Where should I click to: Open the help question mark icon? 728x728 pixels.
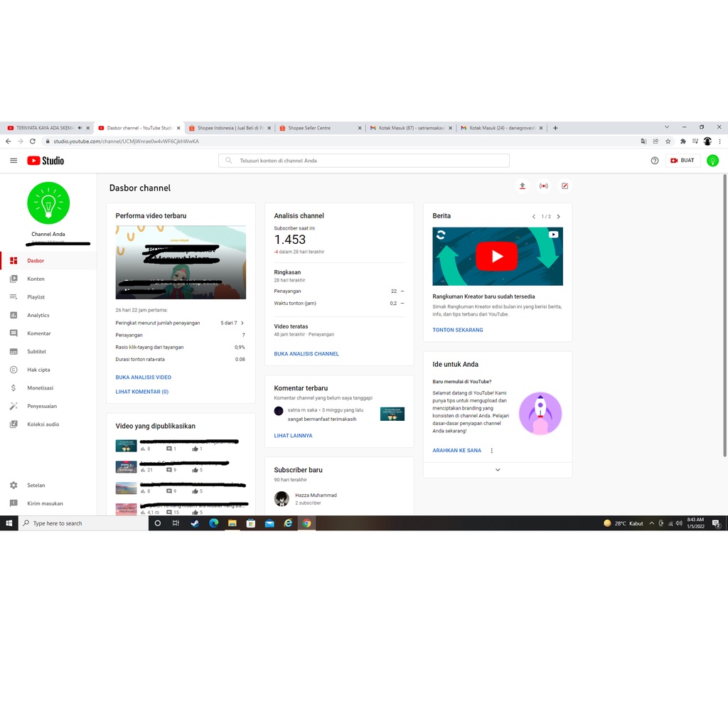655,161
